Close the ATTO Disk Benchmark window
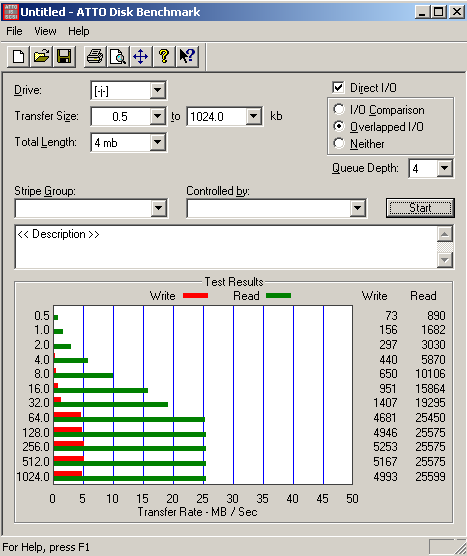 pyautogui.click(x=457, y=12)
